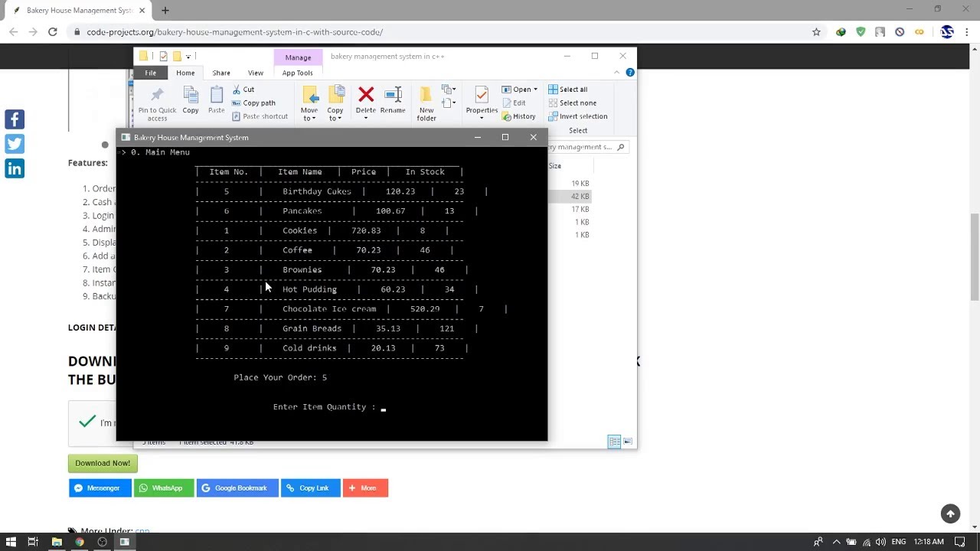
Task: Click the Paste icon in File Explorer ribbon
Action: point(217,95)
